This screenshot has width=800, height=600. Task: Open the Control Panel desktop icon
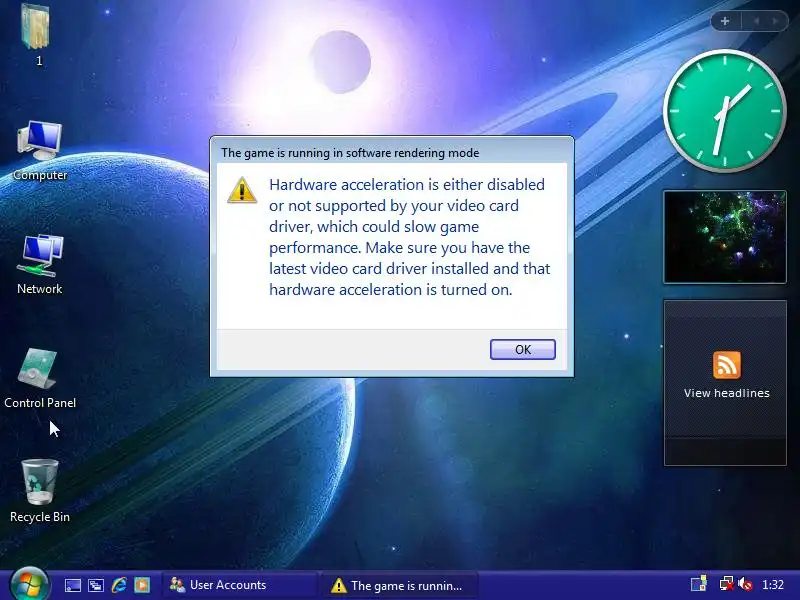40,379
